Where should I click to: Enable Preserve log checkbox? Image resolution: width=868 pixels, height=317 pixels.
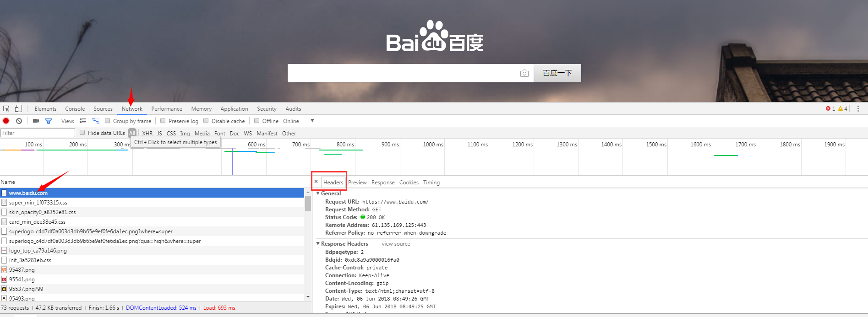click(x=163, y=121)
